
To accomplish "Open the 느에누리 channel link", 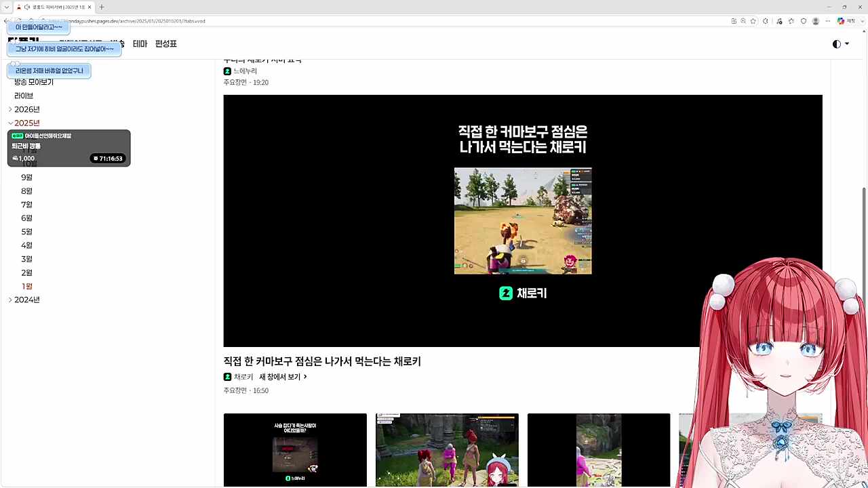I will coord(245,71).
